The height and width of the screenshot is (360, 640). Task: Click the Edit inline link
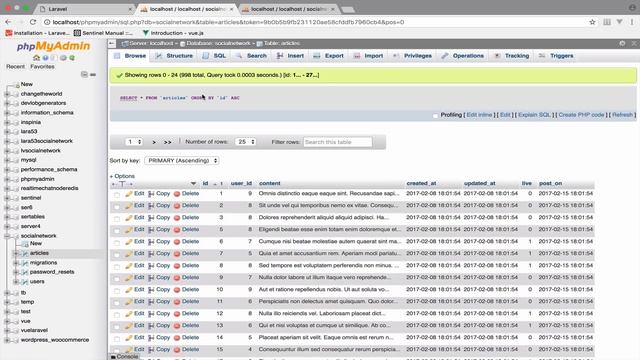(479, 115)
